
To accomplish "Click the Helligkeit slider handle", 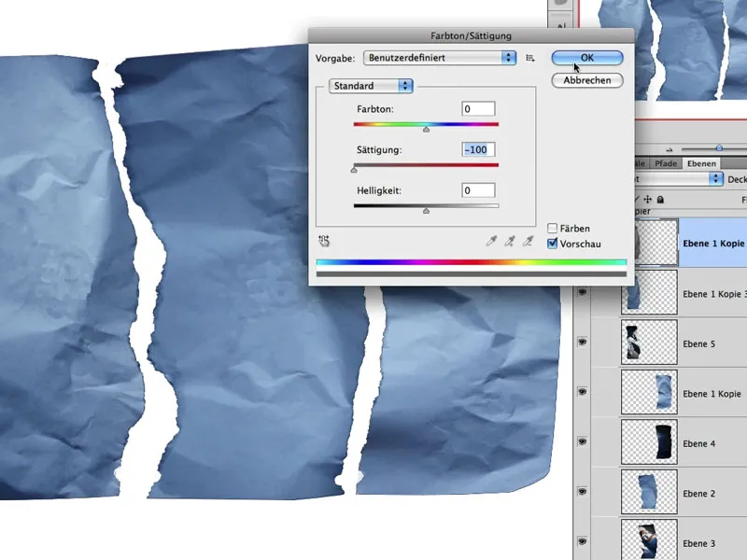I will [427, 211].
